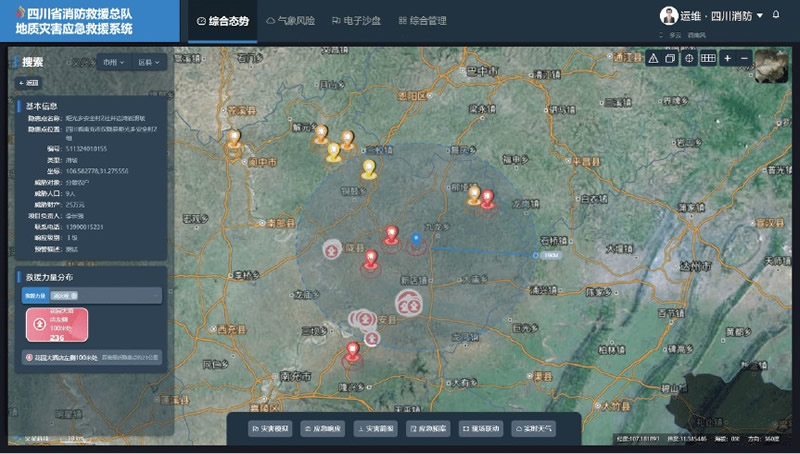Click the 实时天气 button
The width and height of the screenshot is (800, 454).
tap(534, 428)
